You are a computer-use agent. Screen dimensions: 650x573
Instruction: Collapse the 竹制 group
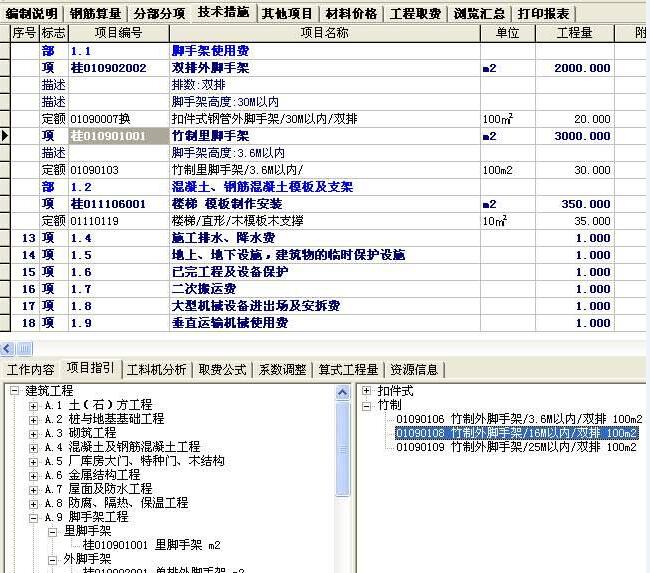pyautogui.click(x=366, y=406)
